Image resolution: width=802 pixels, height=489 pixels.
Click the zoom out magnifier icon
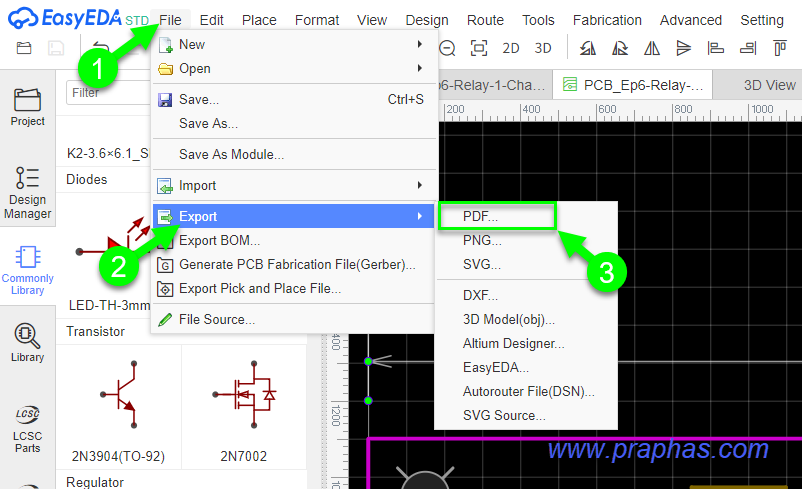pyautogui.click(x=448, y=48)
